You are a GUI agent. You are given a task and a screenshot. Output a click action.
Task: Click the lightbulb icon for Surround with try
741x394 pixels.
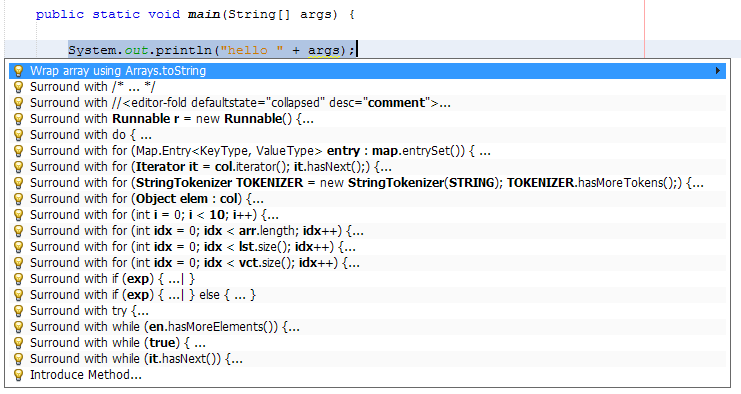point(18,311)
